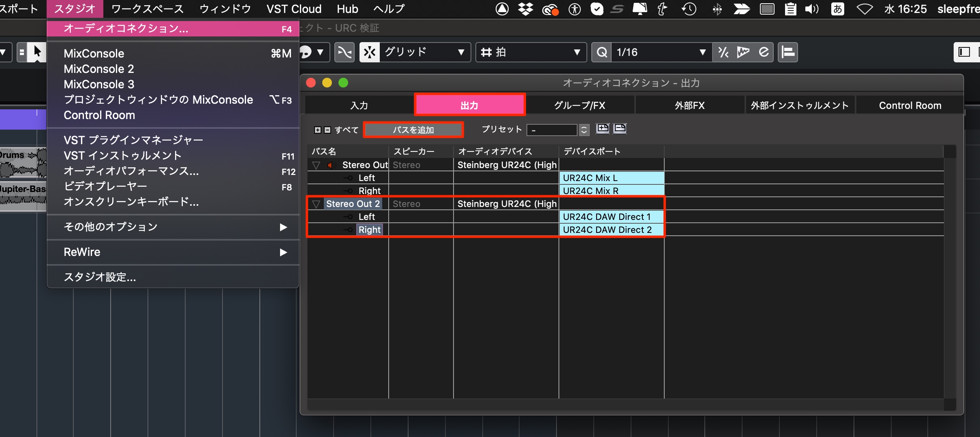Open オーディオパフォーマンス menu item
The height and width of the screenshot is (437, 980).
(173, 171)
